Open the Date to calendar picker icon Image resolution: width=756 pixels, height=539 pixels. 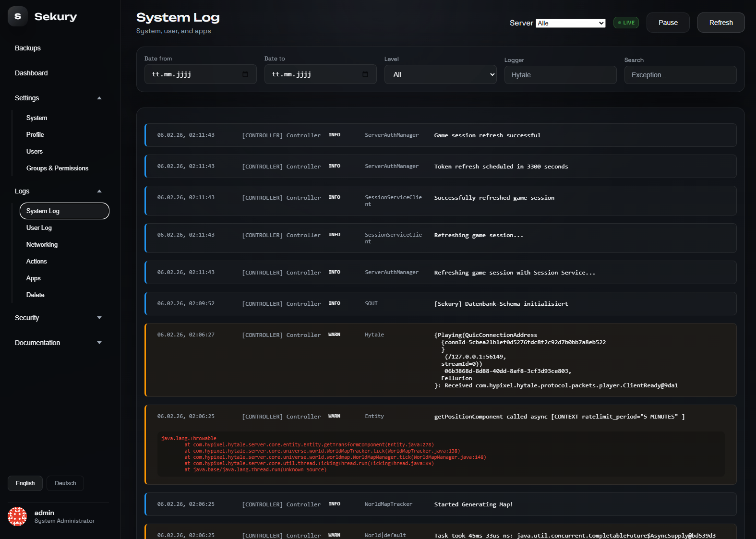365,74
